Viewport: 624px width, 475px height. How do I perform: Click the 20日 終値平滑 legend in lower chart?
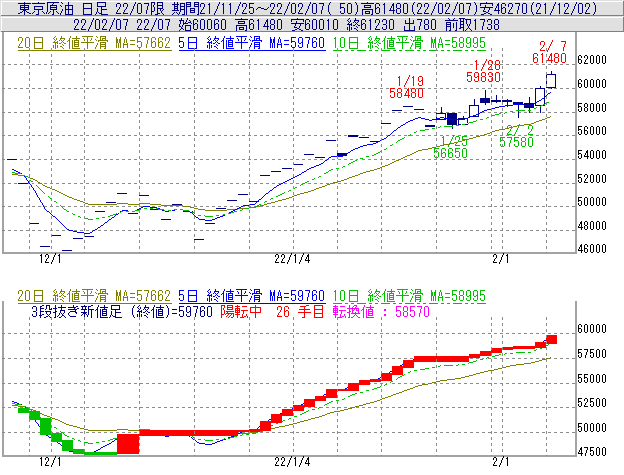pyautogui.click(x=94, y=296)
